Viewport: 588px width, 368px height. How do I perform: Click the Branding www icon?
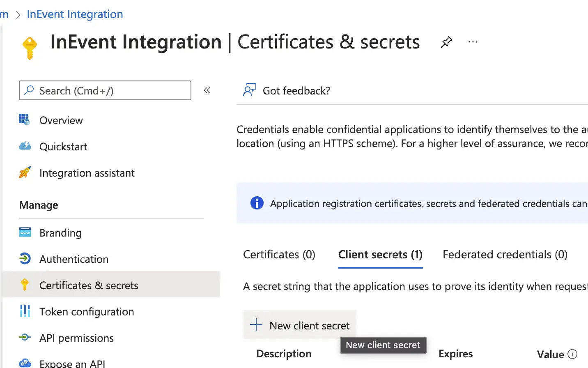pyautogui.click(x=25, y=232)
